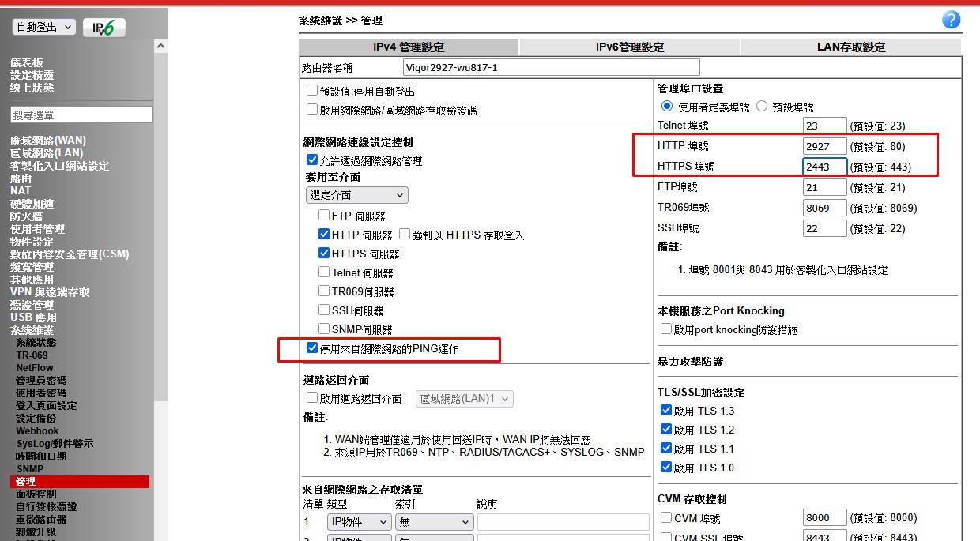Switch to LAN存取設定 tab

850,47
